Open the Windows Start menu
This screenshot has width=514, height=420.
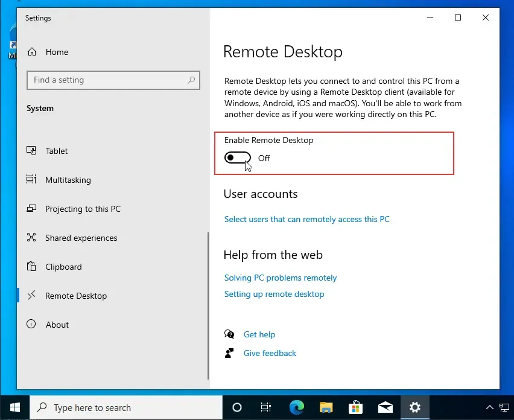tap(14, 407)
